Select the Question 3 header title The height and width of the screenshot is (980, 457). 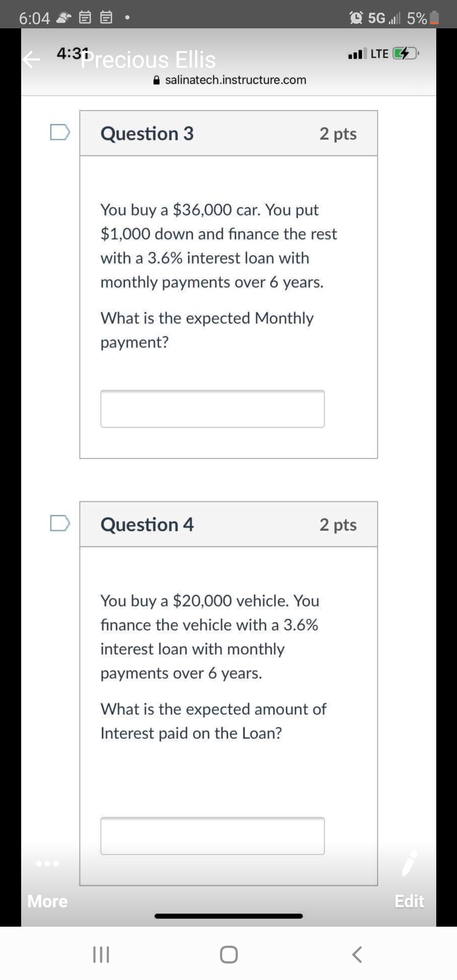coord(147,134)
